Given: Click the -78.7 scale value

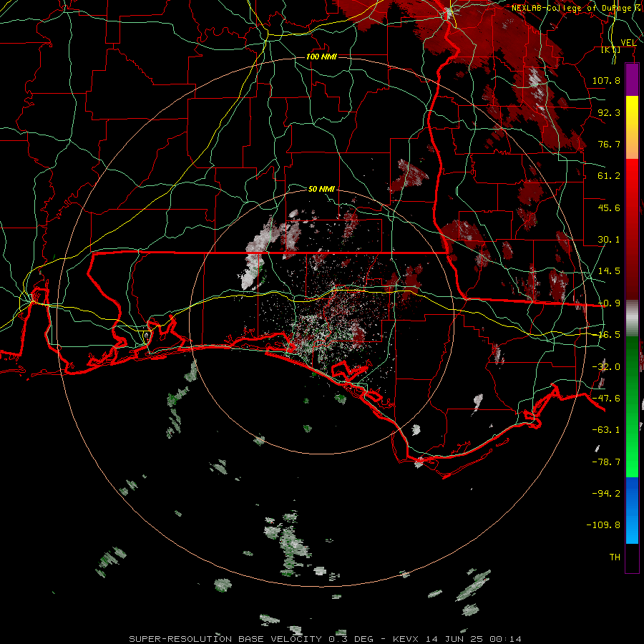Looking at the screenshot, I should click(x=606, y=462).
